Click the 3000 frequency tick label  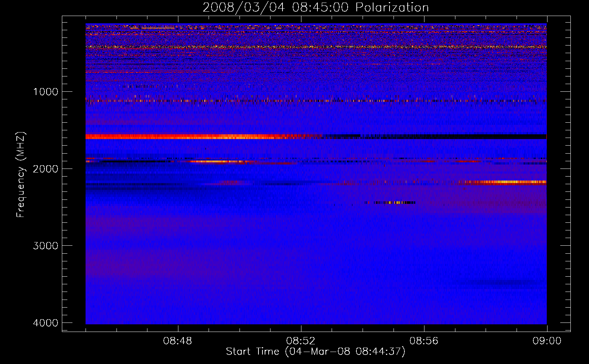[46, 246]
